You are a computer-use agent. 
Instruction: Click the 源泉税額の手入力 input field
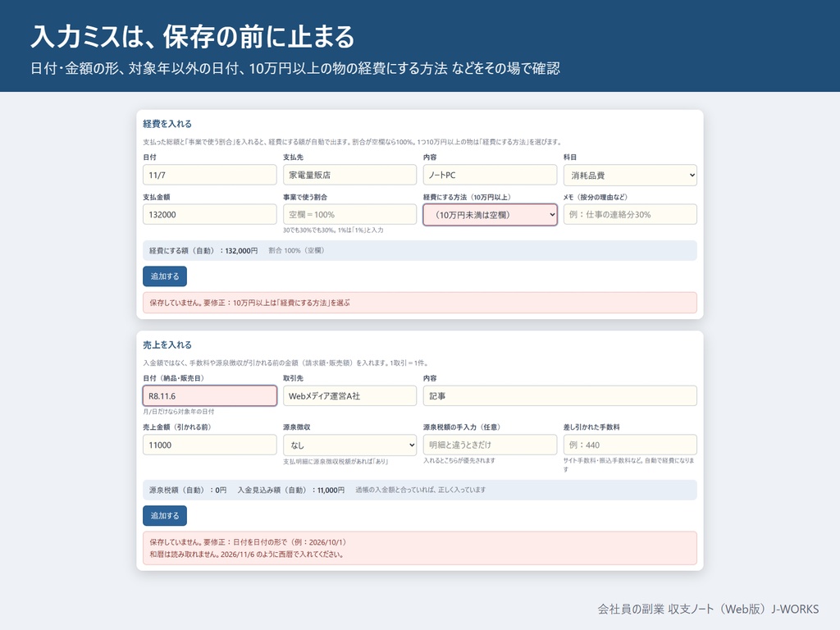pyautogui.click(x=491, y=445)
